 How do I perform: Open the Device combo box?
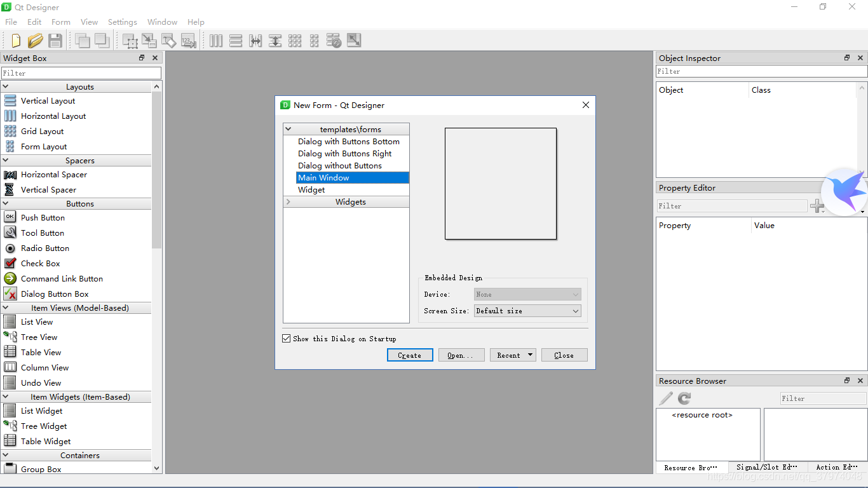pyautogui.click(x=527, y=294)
